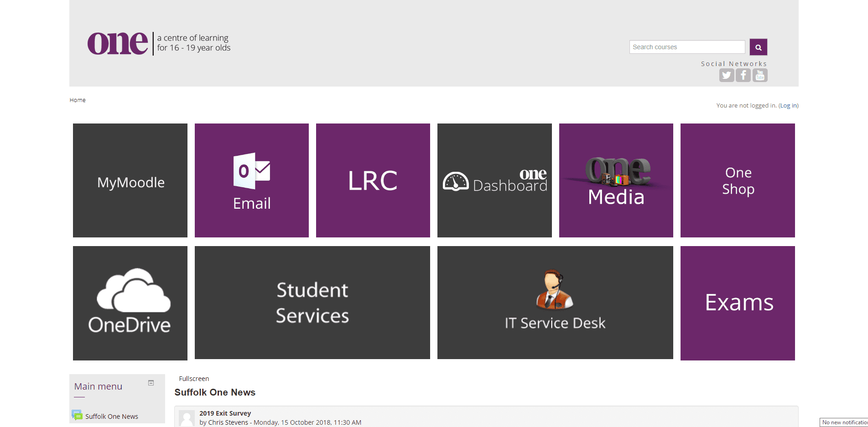
Task: Click Chris Stevens author link
Action: click(228, 422)
